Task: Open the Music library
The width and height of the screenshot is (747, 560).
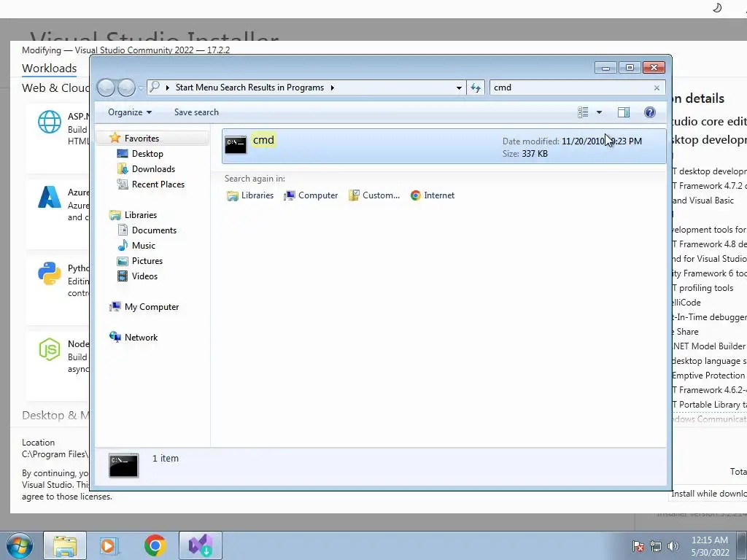Action: [x=144, y=246]
